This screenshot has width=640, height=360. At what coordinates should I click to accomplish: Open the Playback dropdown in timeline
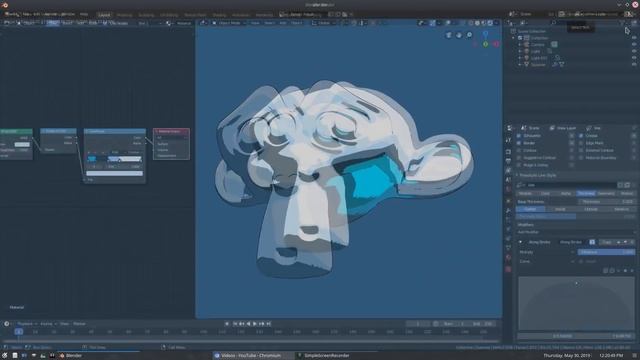point(27,324)
